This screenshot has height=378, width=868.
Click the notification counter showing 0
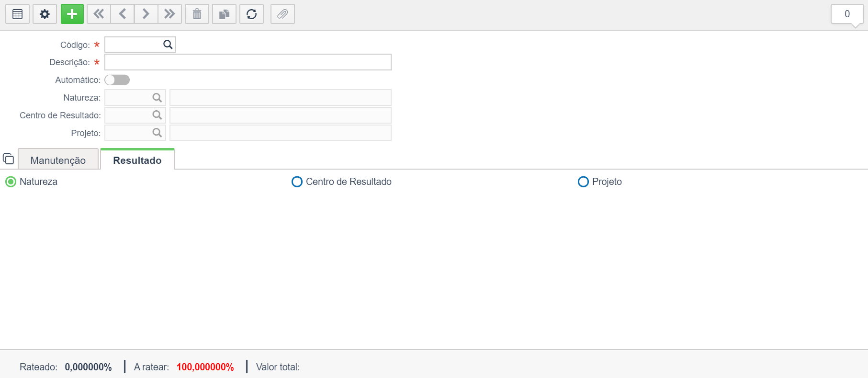pyautogui.click(x=846, y=14)
